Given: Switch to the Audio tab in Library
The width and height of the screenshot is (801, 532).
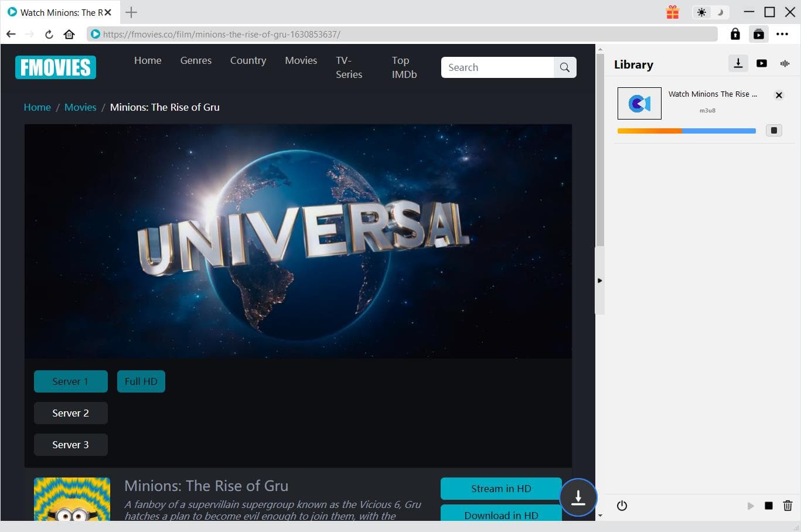Looking at the screenshot, I should [785, 63].
